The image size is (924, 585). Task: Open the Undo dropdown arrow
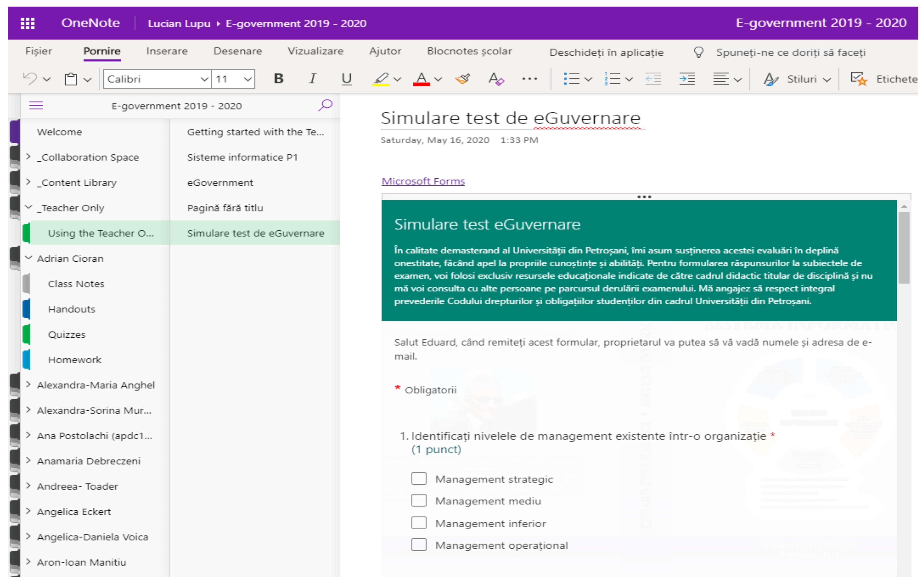pos(47,79)
